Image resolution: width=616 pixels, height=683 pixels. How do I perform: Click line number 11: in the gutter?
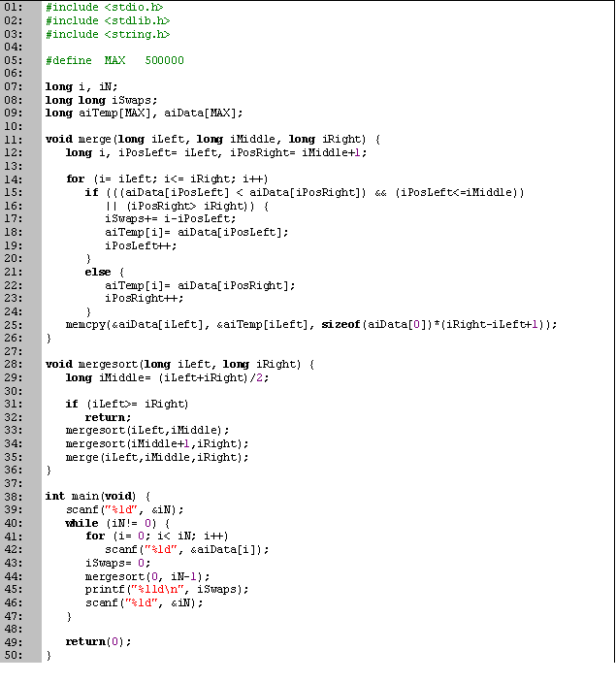click(x=13, y=140)
